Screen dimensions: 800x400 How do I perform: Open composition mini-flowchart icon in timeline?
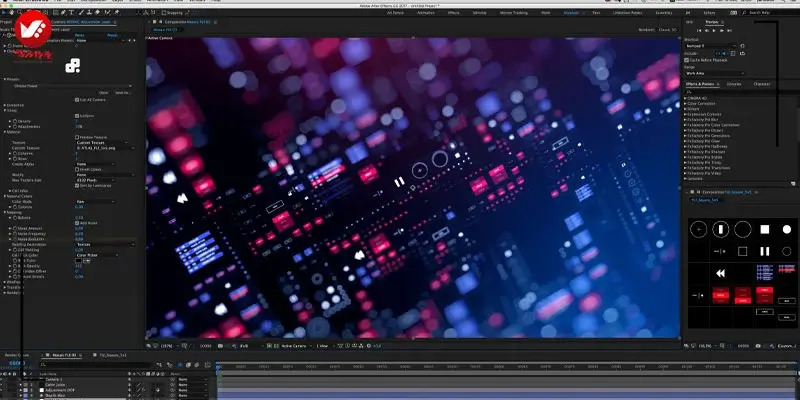159,365
